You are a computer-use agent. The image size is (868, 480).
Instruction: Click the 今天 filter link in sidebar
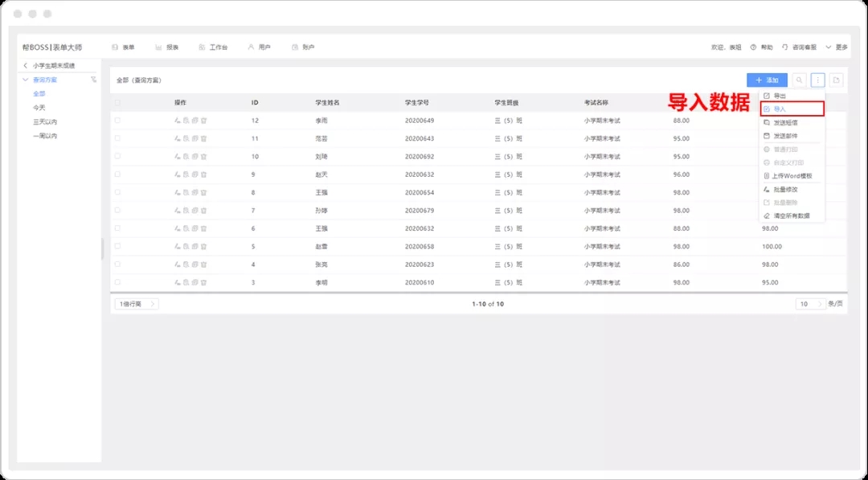tap(39, 108)
